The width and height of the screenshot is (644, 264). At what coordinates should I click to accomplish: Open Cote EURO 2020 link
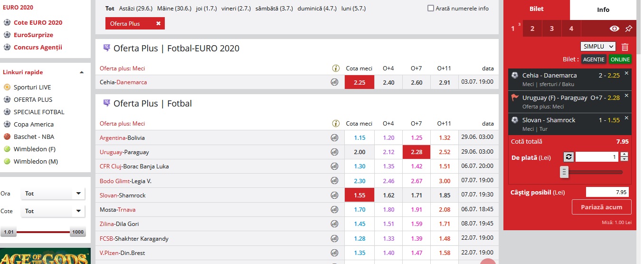click(x=38, y=22)
